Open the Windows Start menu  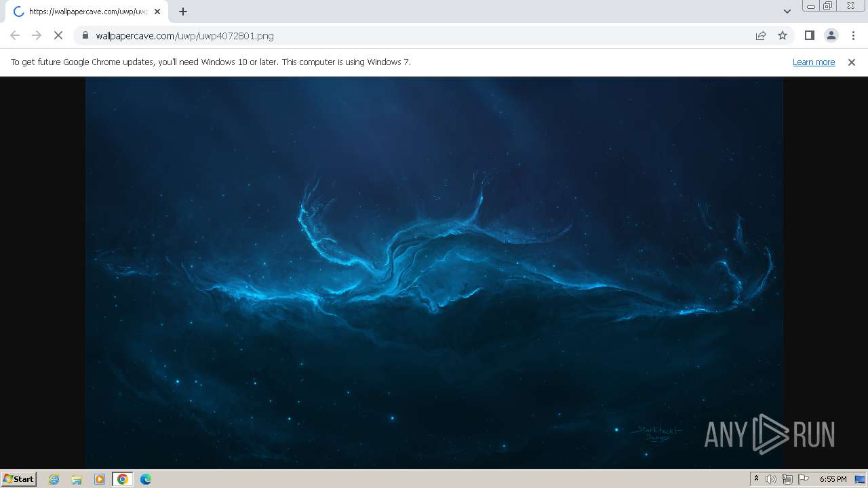pyautogui.click(x=19, y=479)
